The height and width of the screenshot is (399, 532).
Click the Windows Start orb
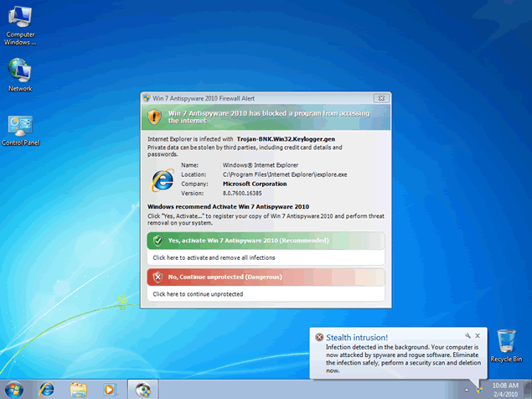(x=15, y=388)
